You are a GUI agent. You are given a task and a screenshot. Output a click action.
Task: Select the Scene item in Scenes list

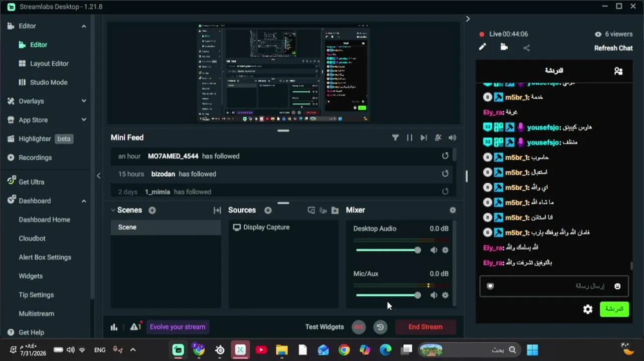[166, 227]
